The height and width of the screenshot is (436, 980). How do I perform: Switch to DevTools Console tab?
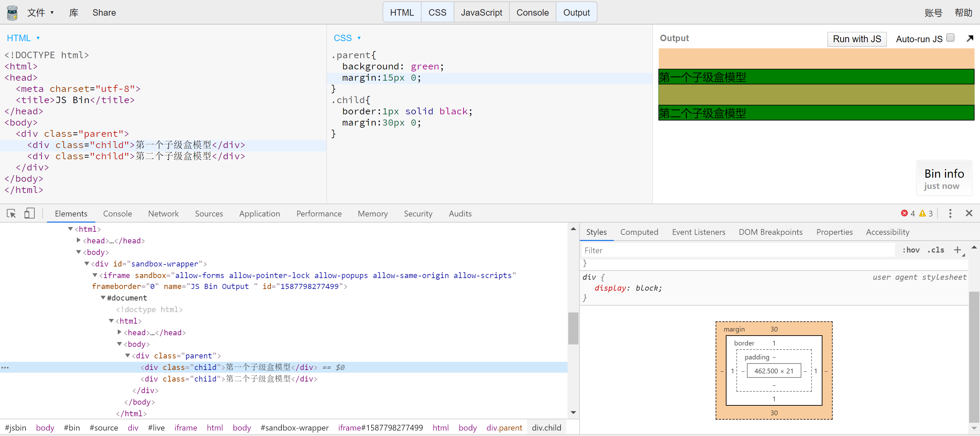[117, 213]
